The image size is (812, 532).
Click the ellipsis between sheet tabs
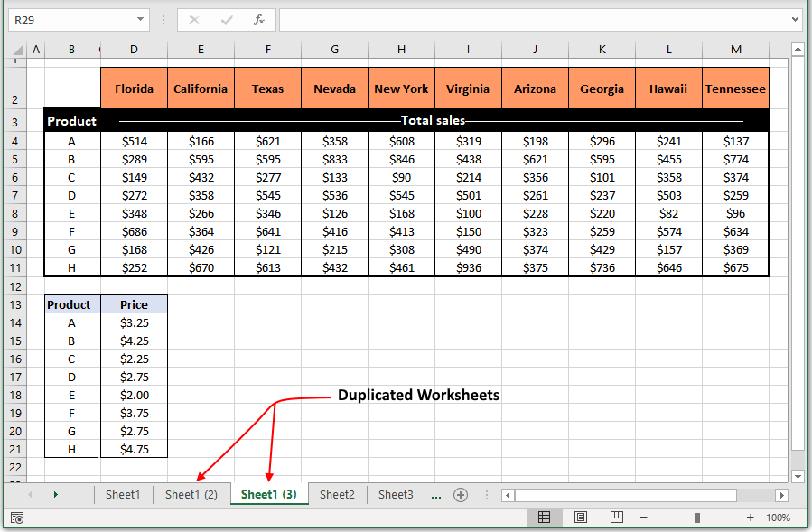pyautogui.click(x=435, y=494)
